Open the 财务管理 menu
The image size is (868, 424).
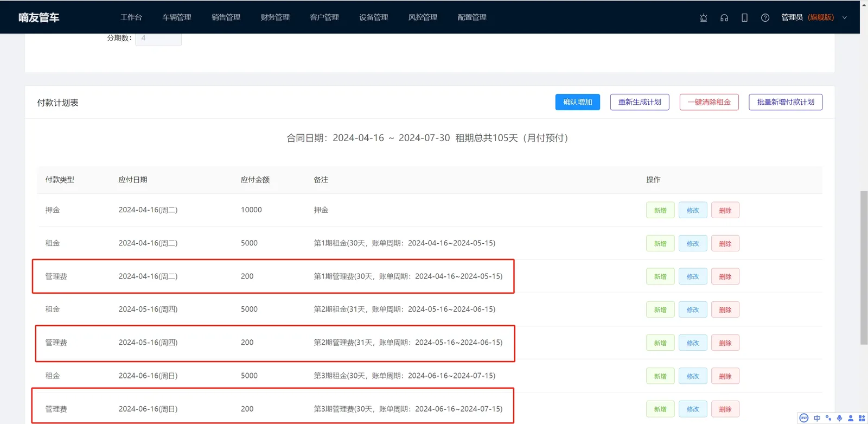pos(275,17)
